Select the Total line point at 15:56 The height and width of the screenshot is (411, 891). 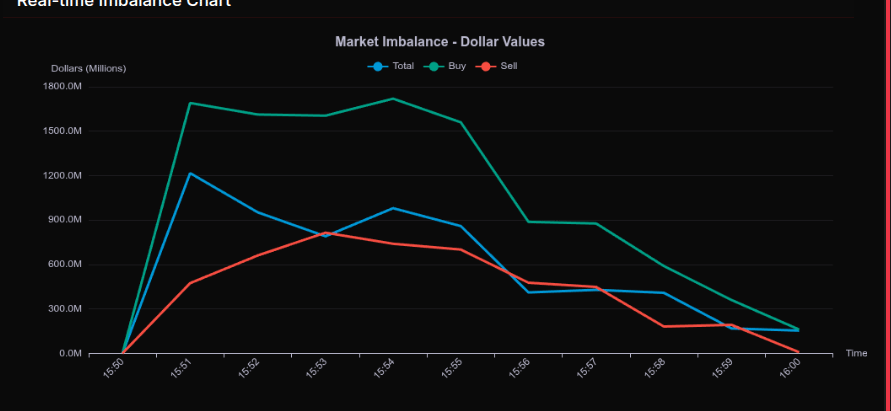[528, 292]
